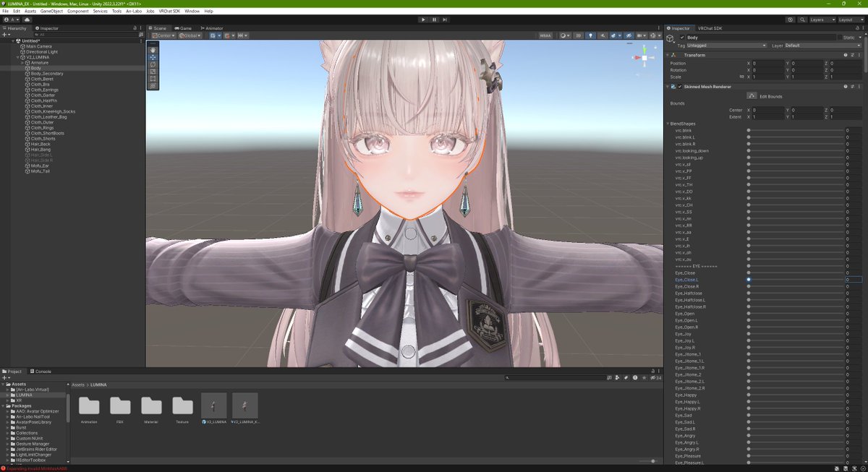The image size is (868, 472).
Task: Open the shading draw mode dropdown
Action: 565,35
